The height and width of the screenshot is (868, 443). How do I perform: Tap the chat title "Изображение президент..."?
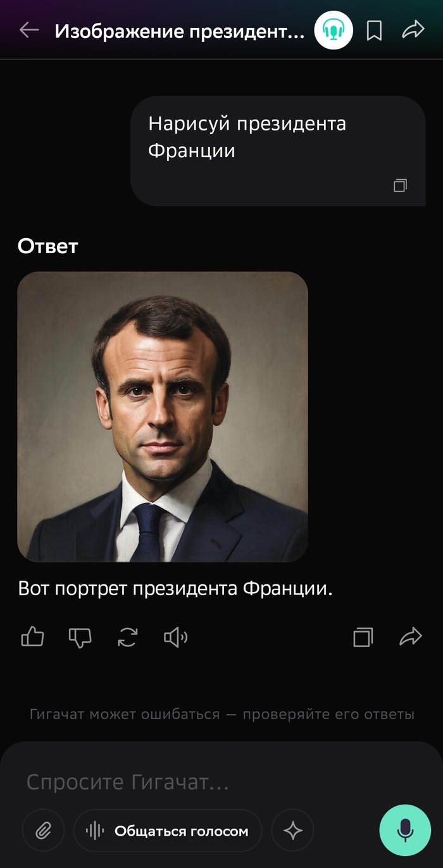coord(180,31)
